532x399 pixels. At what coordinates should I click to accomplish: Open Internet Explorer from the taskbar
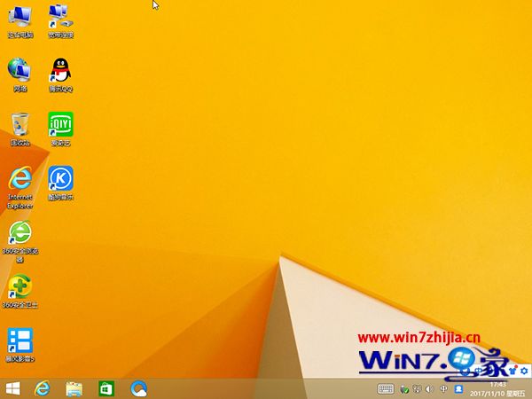pos(42,388)
